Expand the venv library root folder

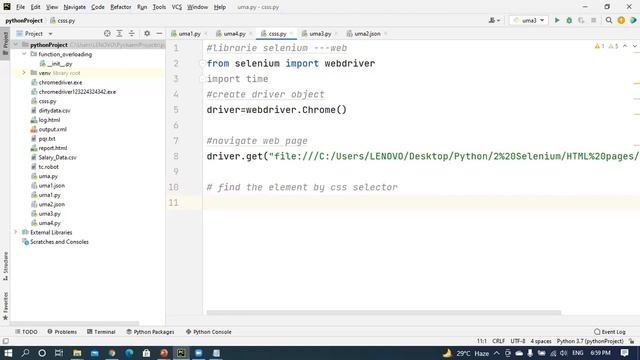[x=24, y=73]
